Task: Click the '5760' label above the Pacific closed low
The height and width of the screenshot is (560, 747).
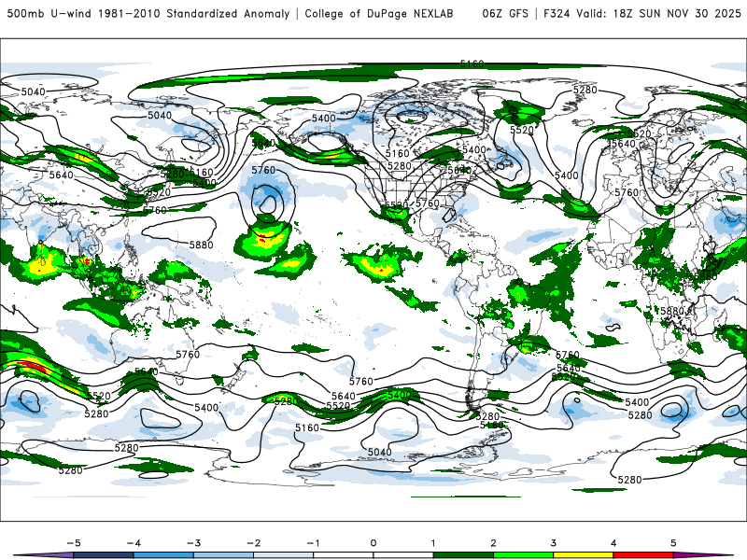Action: coord(263,170)
